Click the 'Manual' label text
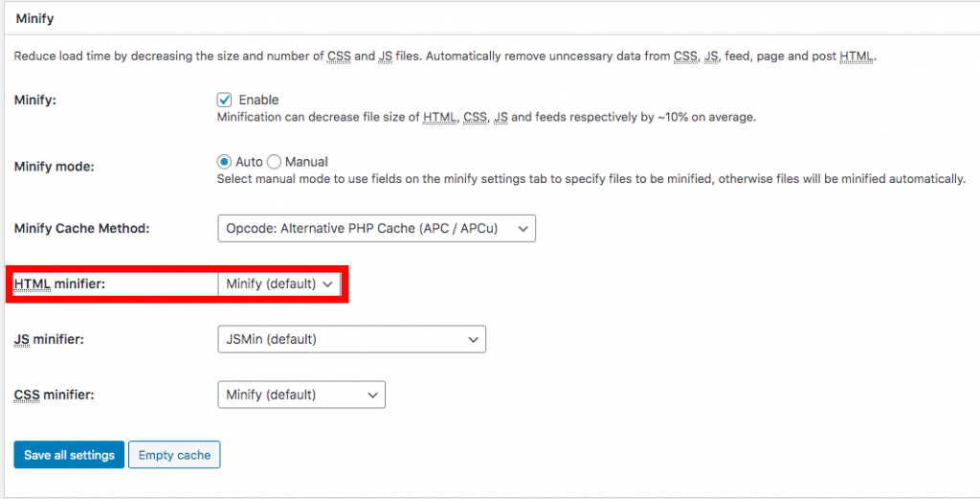 coord(306,162)
